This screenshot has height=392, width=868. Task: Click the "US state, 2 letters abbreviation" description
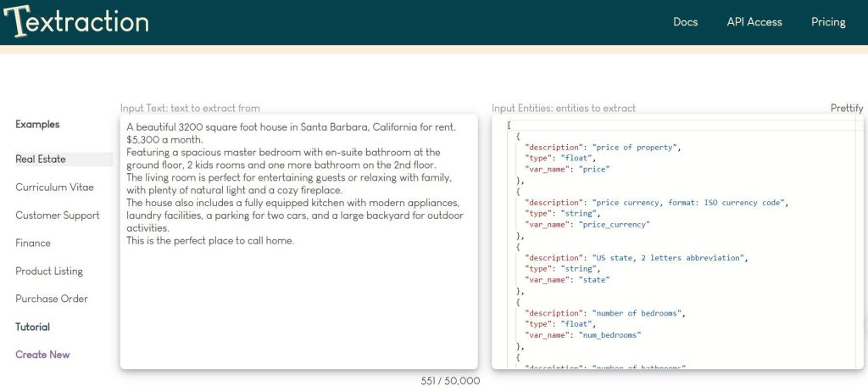670,258
